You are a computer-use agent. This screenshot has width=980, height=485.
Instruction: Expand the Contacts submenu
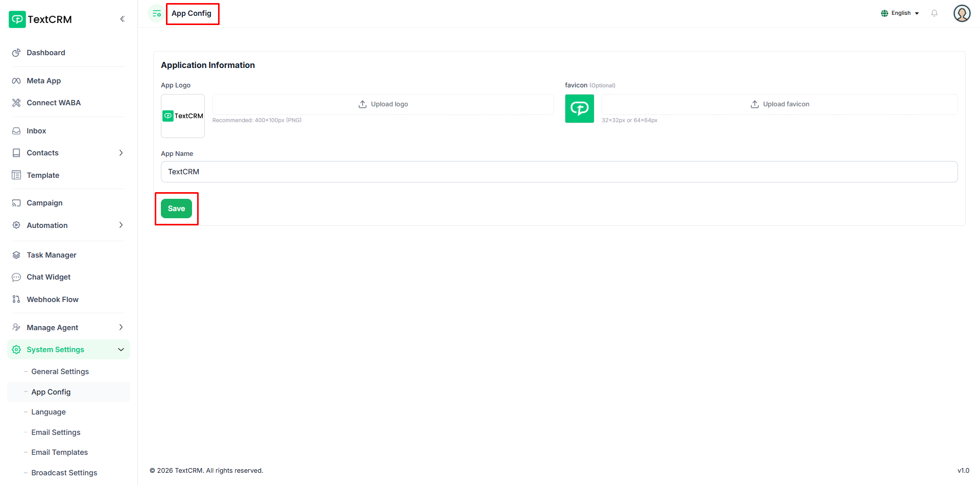[x=121, y=153]
